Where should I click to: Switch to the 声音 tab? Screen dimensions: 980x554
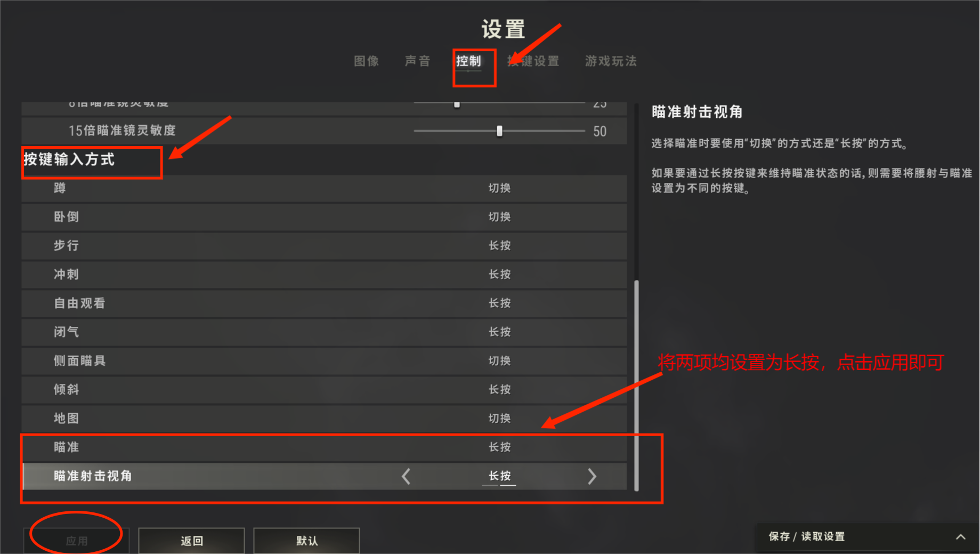point(418,61)
